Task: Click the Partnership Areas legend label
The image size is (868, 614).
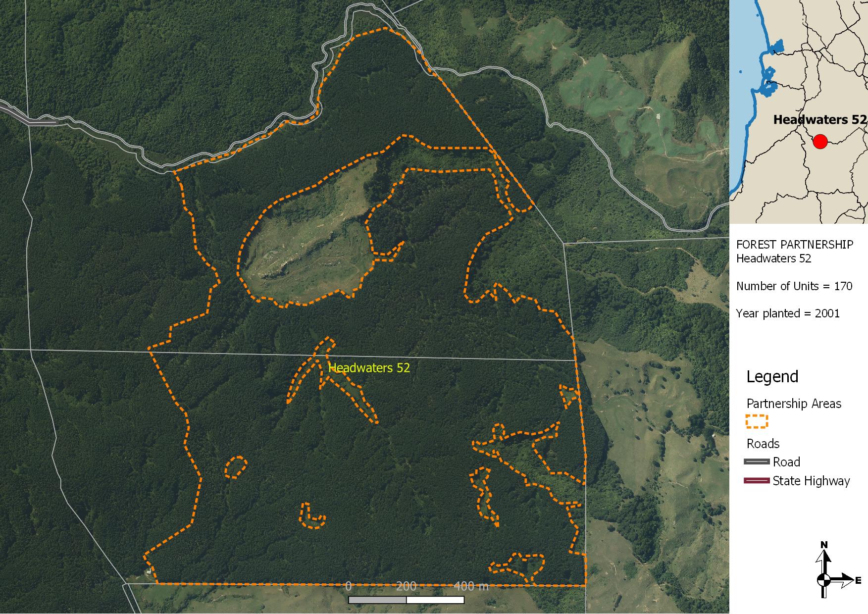Action: (793, 404)
